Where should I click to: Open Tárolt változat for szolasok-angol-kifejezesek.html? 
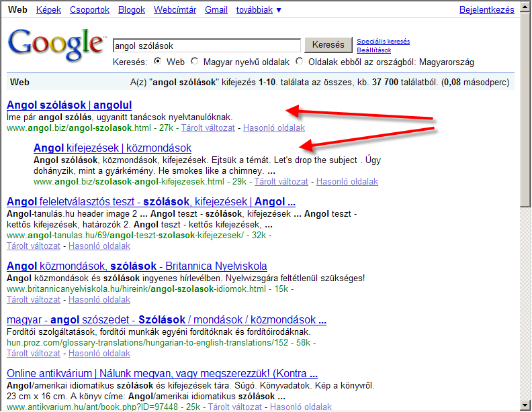[x=281, y=182]
